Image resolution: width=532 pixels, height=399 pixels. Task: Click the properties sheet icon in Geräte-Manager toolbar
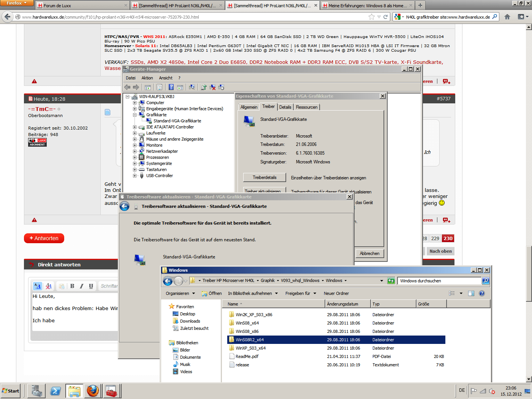click(x=159, y=87)
